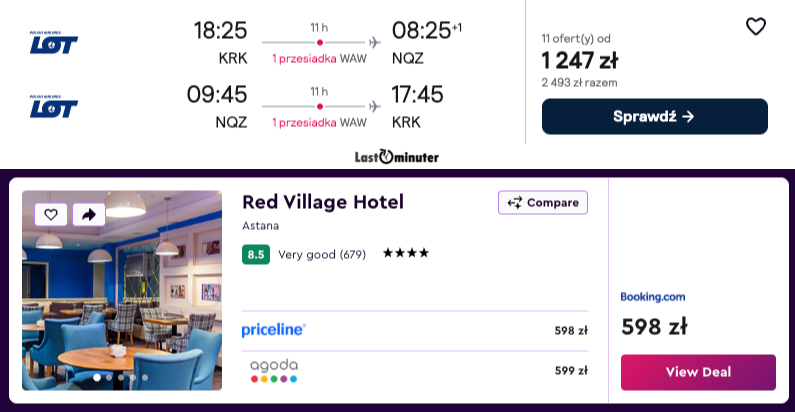Click the green 8.5 rating badge
The width and height of the screenshot is (795, 412).
256,254
